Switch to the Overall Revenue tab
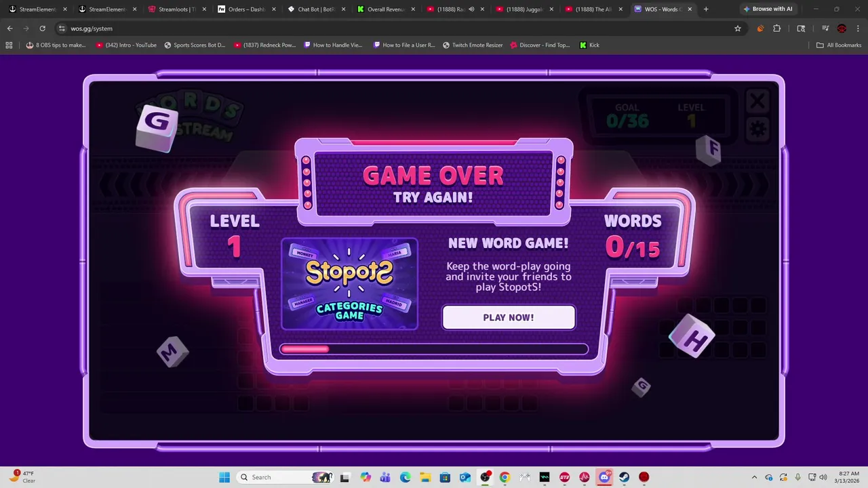Viewport: 868px width, 488px height. click(386, 9)
